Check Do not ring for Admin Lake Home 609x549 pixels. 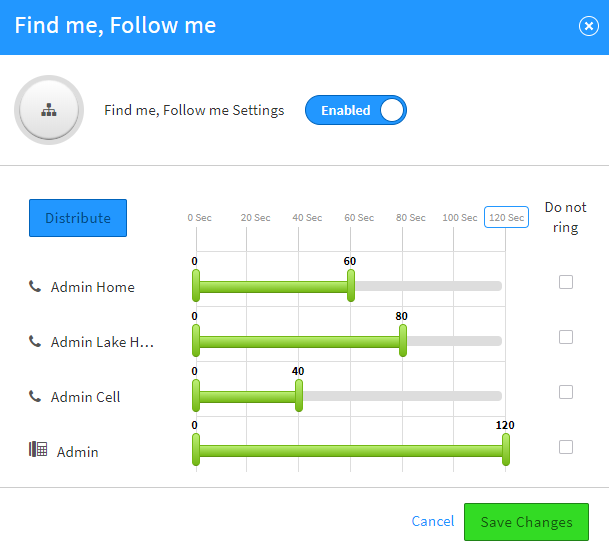[566, 337]
